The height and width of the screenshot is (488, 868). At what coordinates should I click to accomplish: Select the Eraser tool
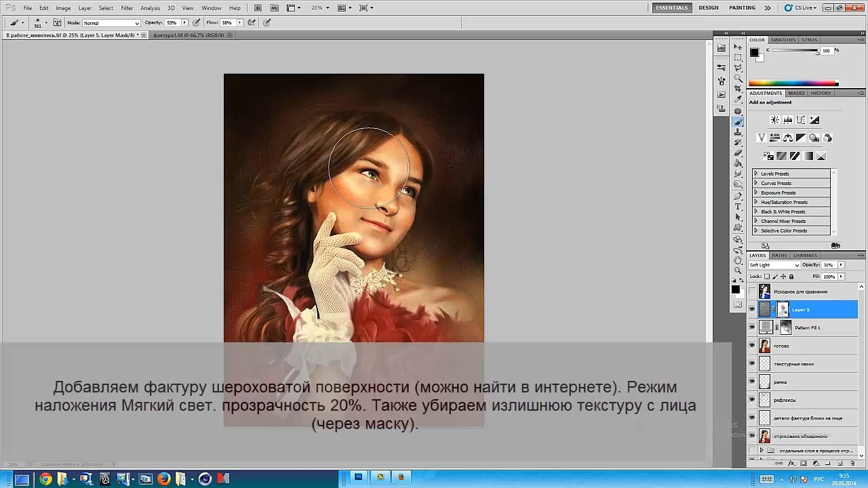point(738,153)
